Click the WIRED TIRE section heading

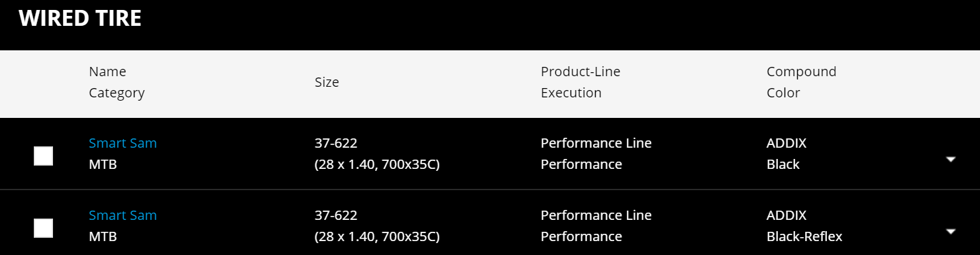[x=80, y=19]
